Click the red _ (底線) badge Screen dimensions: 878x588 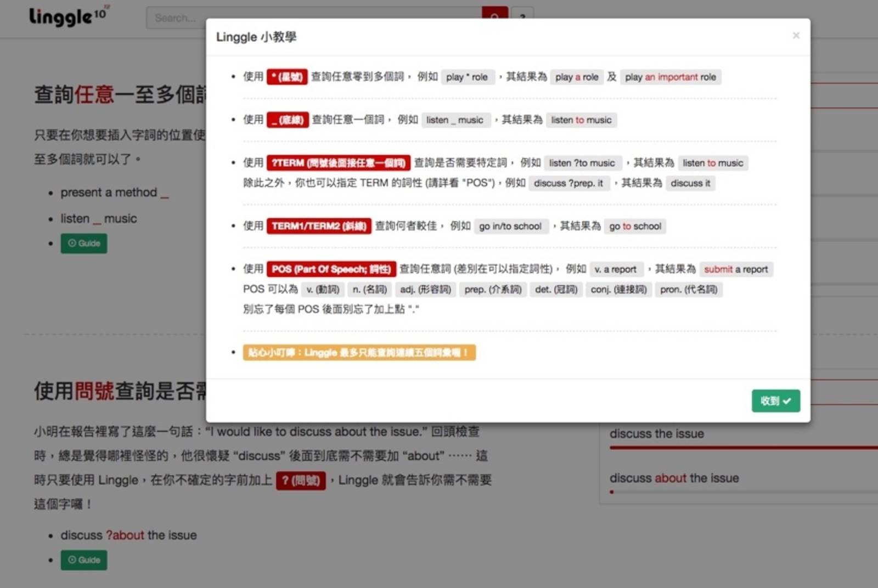pyautogui.click(x=287, y=120)
